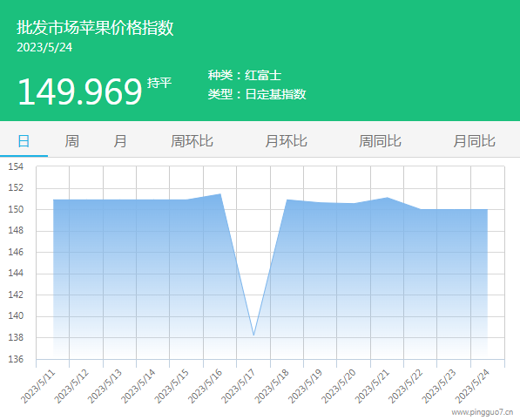Click the 种类：红富士 variety label

pos(245,75)
